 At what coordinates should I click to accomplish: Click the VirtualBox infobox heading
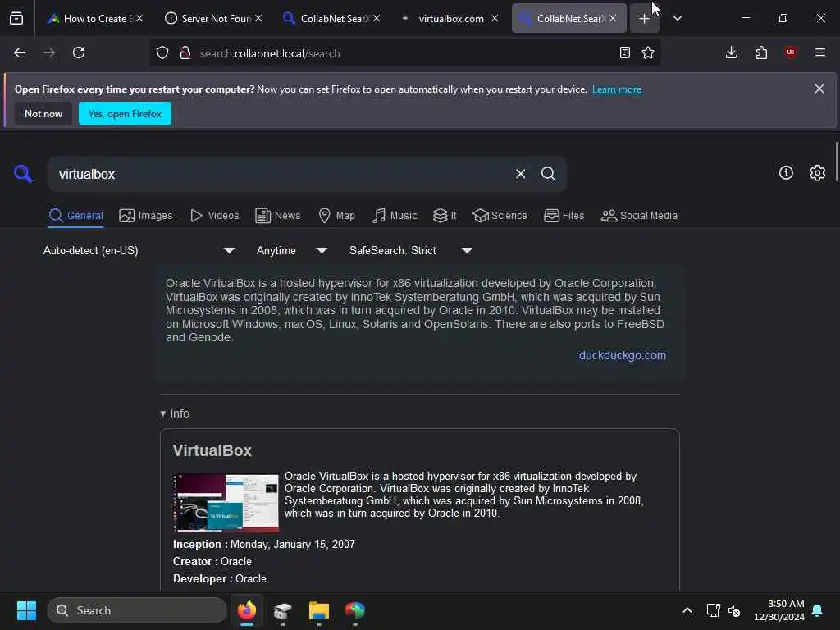point(212,450)
